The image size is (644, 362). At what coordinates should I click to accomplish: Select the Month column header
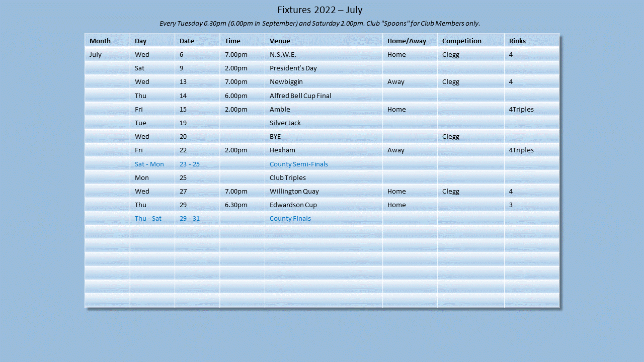100,41
